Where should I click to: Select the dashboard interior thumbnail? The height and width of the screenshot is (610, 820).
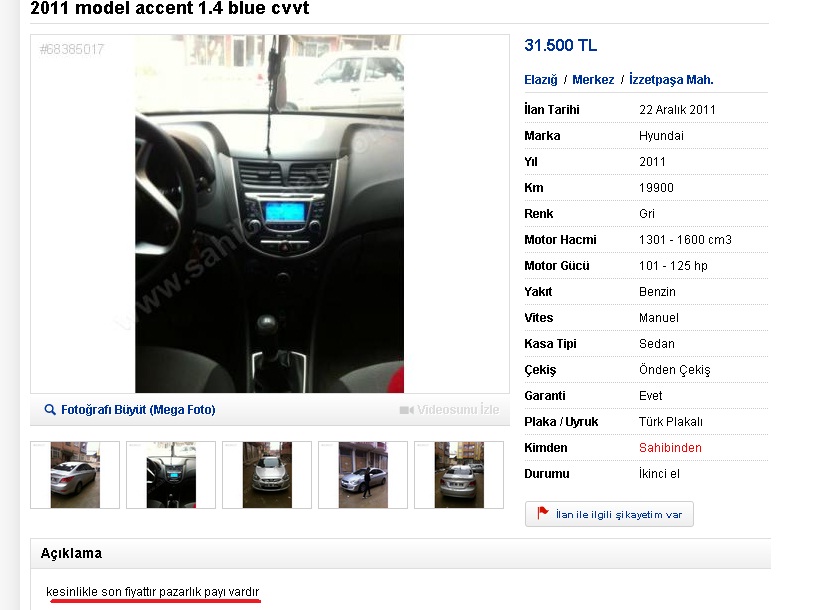[171, 475]
